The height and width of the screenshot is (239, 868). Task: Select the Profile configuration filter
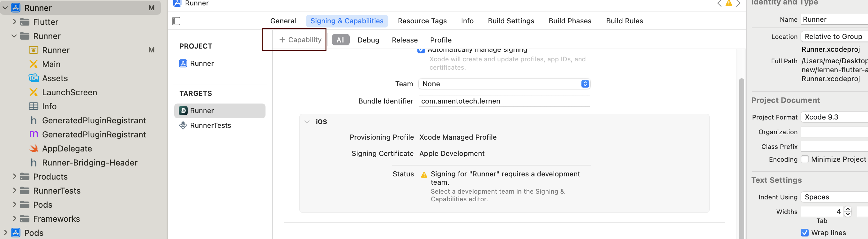pos(440,40)
